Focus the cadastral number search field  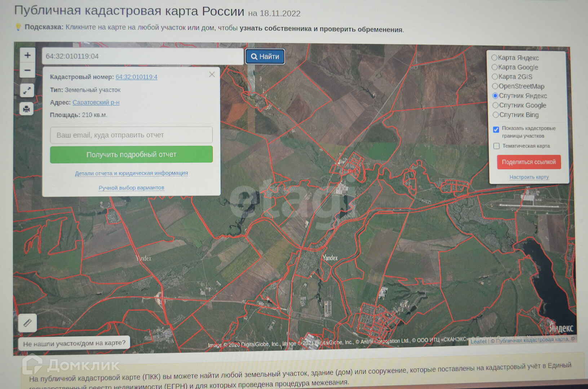coord(143,56)
